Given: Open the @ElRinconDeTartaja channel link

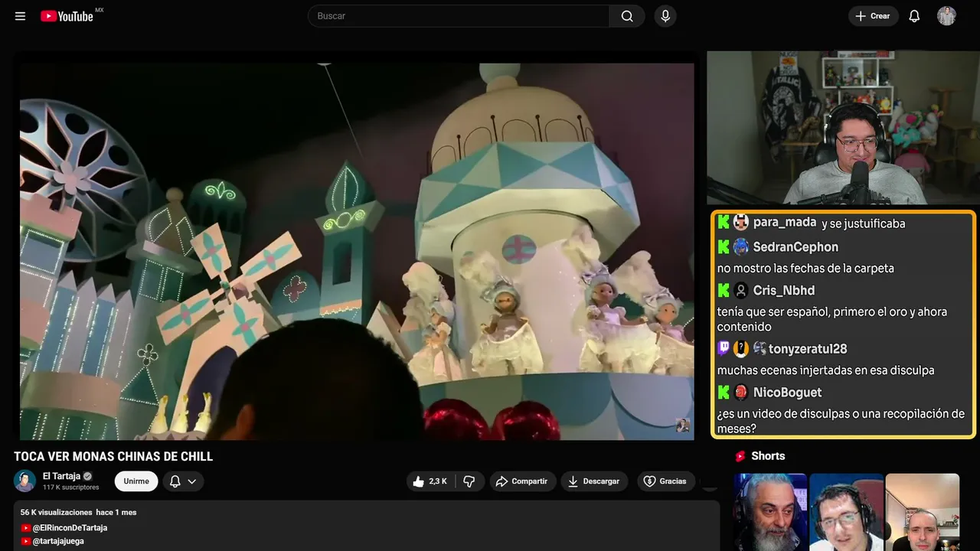Looking at the screenshot, I should 70,528.
